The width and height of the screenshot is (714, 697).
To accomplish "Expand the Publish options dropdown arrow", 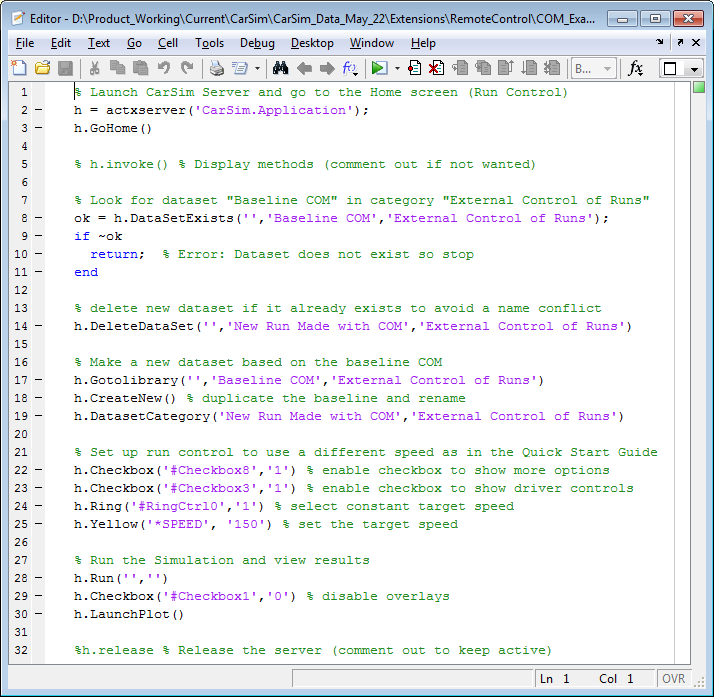I will click(257, 69).
